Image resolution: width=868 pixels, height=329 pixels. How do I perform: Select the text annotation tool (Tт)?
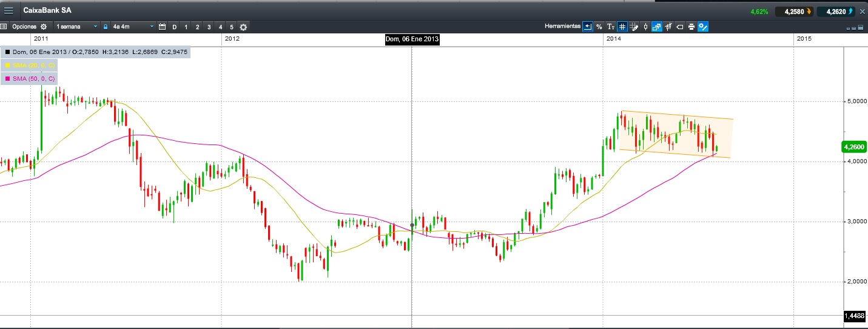click(611, 27)
